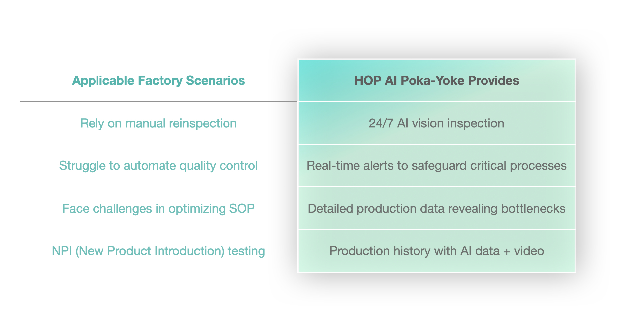Select Face challenges in optimizing SOP

click(158, 208)
